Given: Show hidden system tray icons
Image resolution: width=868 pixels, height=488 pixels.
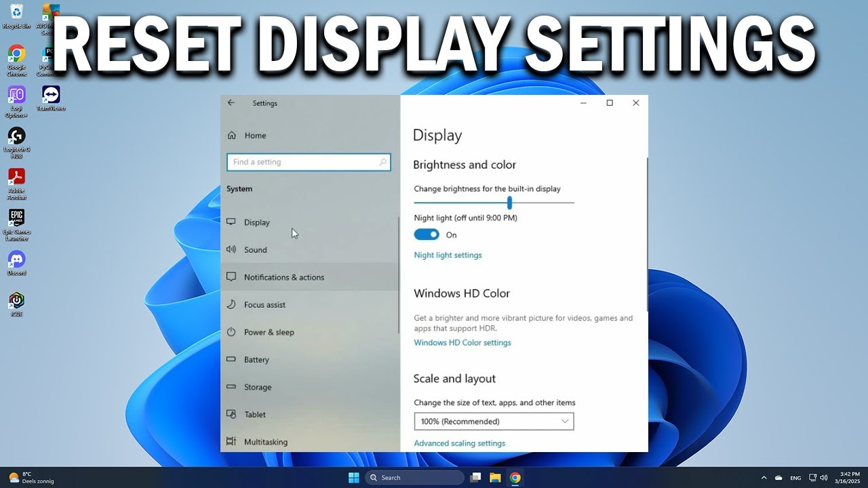Looking at the screenshot, I should click(x=764, y=478).
